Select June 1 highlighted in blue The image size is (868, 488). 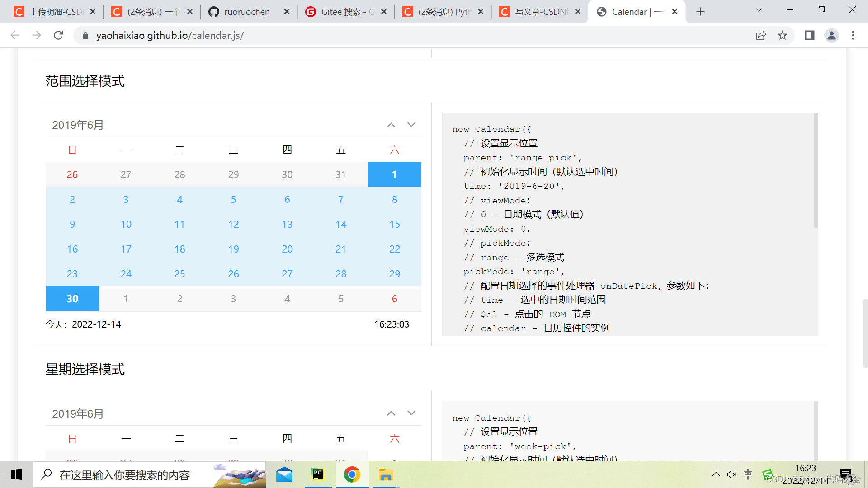pos(394,174)
